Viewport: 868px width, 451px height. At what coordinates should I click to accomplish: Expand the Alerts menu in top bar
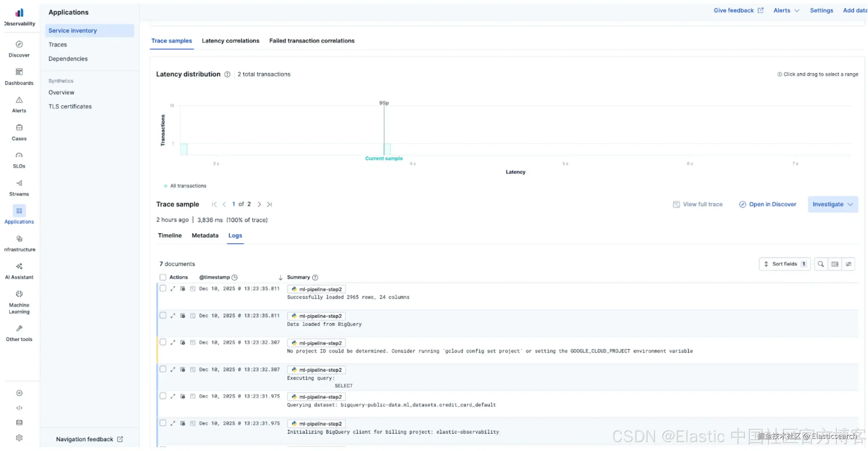click(x=786, y=10)
